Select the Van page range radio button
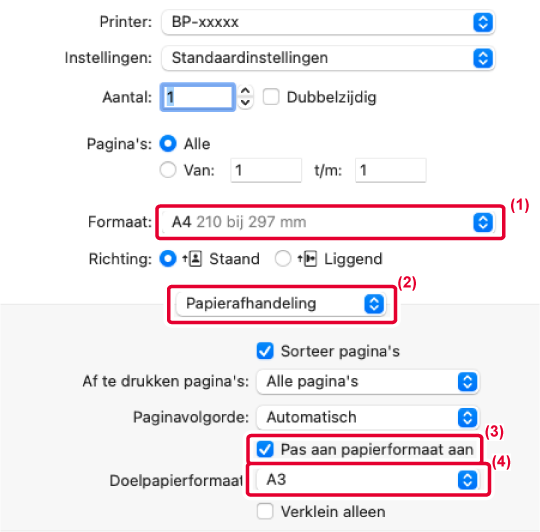540x532 pixels. (168, 170)
